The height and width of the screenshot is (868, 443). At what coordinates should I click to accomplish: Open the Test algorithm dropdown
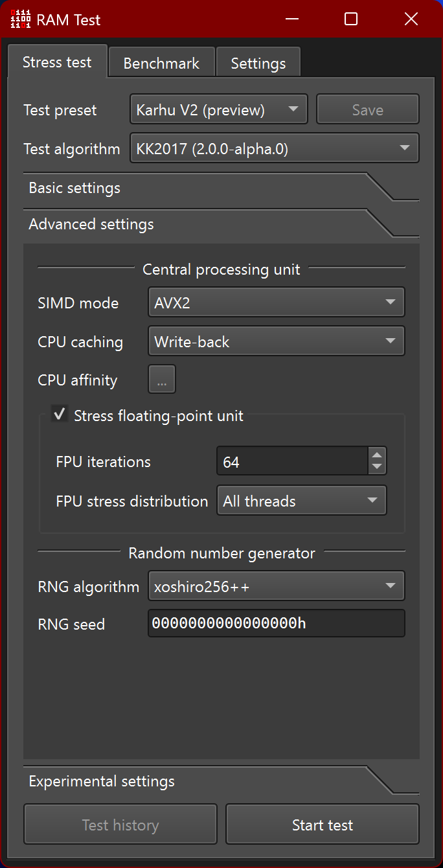point(275,148)
